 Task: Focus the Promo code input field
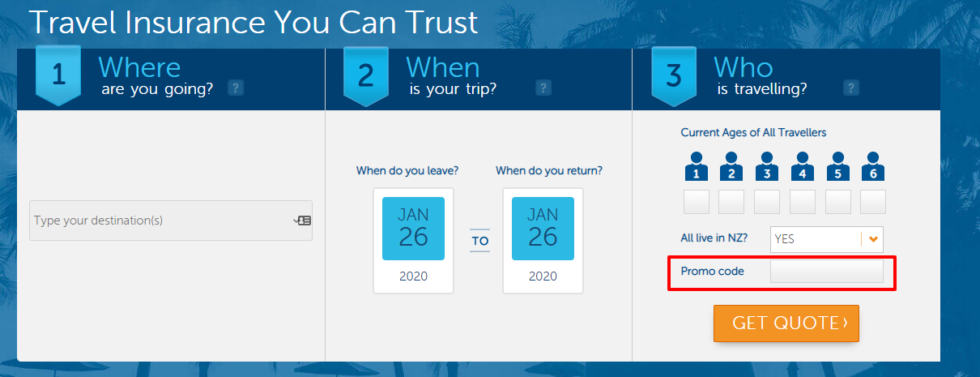826,272
